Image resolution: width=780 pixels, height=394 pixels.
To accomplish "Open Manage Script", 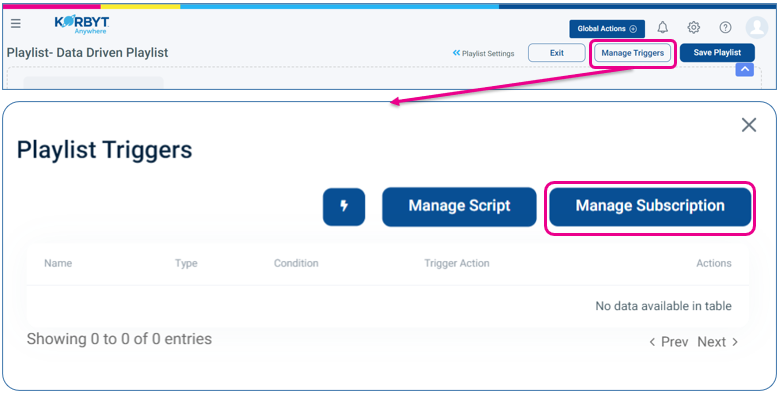I will (459, 206).
